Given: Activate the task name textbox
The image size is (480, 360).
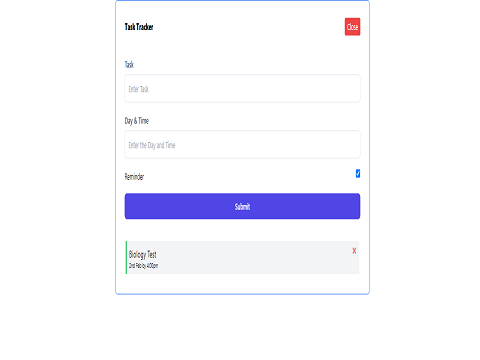Looking at the screenshot, I should point(242,89).
